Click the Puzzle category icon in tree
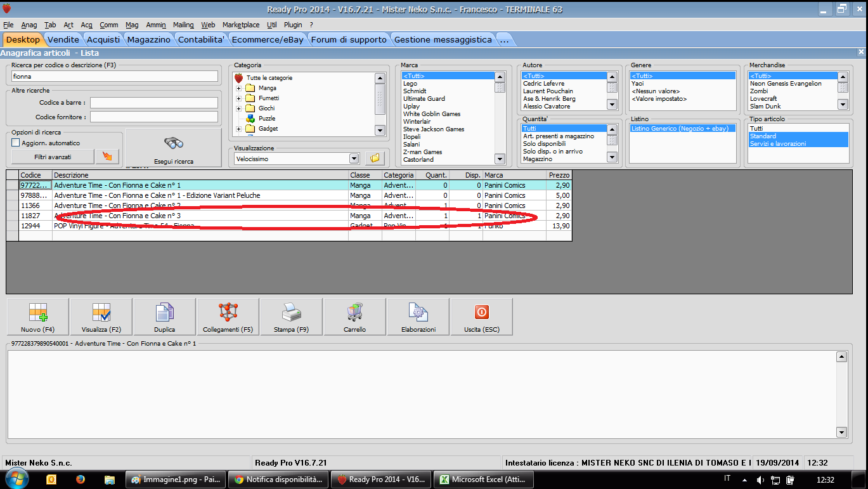Viewport: 868px width, 489px height. tap(250, 119)
